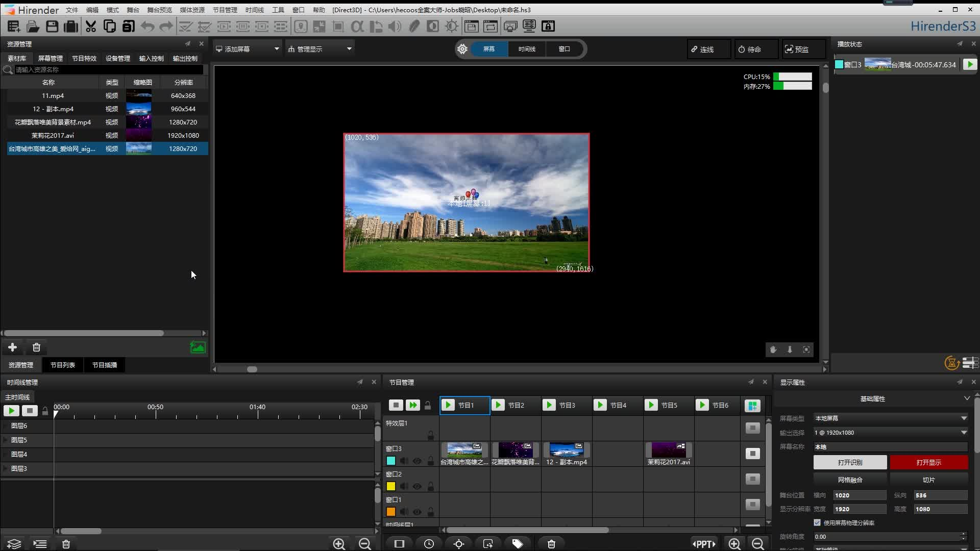
Task: Toggle lock for 特效层1
Action: (x=431, y=435)
